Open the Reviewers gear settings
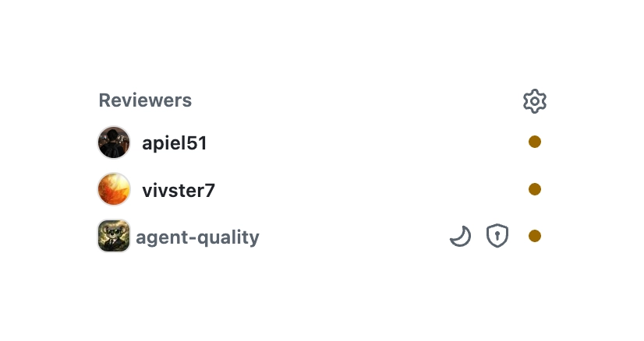This screenshot has width=644, height=341. (534, 101)
